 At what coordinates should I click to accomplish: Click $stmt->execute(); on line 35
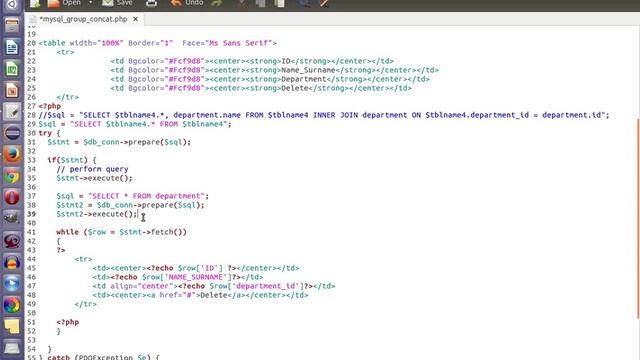coord(94,178)
